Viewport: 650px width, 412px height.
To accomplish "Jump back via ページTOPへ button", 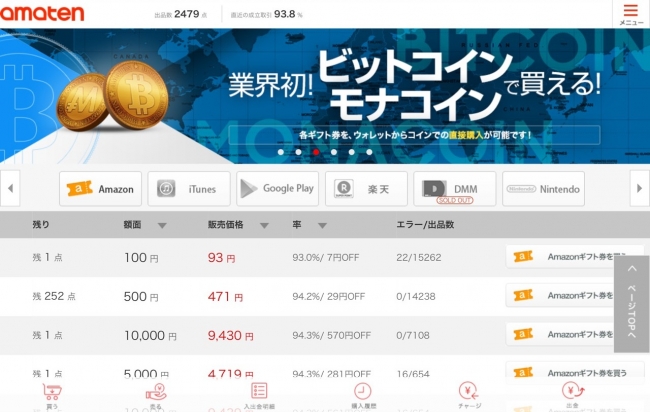I will click(x=631, y=304).
